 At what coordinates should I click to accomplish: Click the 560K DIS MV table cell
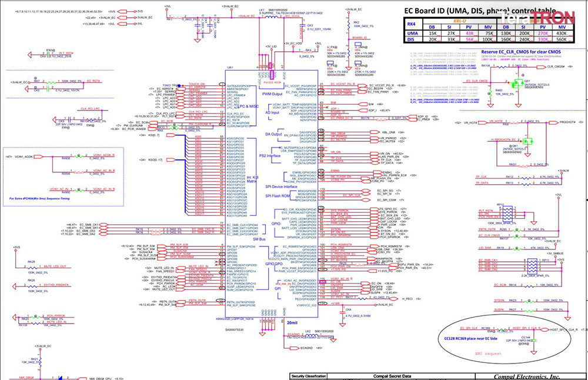[x=562, y=39]
